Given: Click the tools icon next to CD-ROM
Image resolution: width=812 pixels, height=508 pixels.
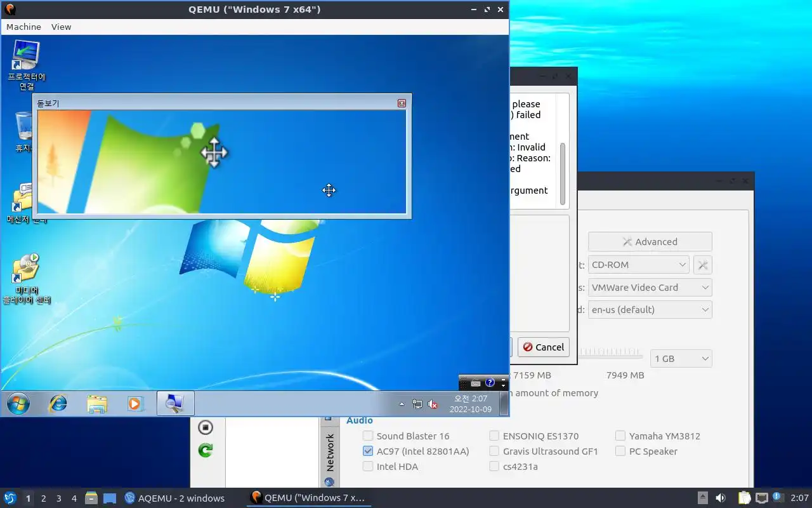Looking at the screenshot, I should point(702,265).
